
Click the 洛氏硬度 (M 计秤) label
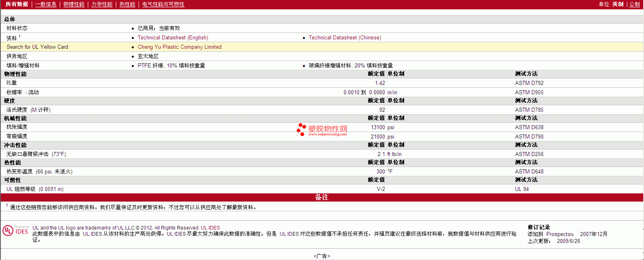coord(28,110)
